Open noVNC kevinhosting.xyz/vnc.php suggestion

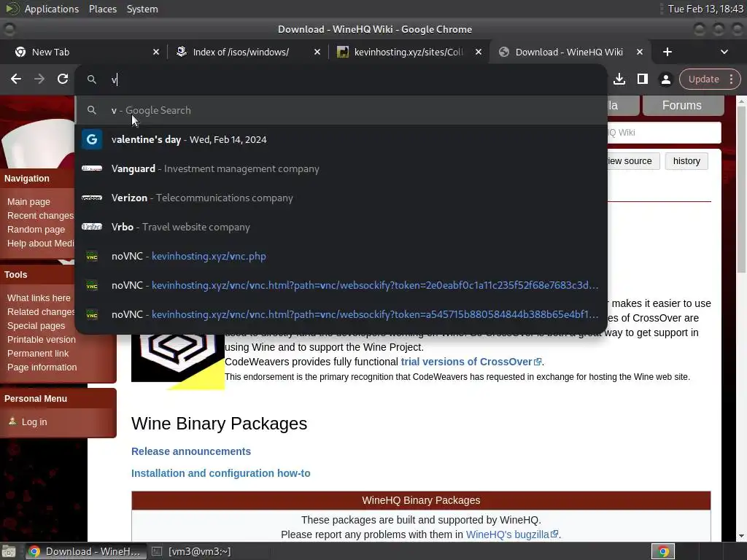(341, 256)
